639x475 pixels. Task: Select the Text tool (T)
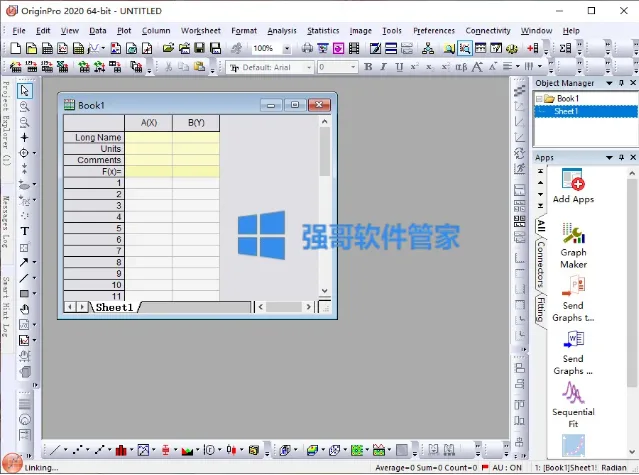pos(24,231)
